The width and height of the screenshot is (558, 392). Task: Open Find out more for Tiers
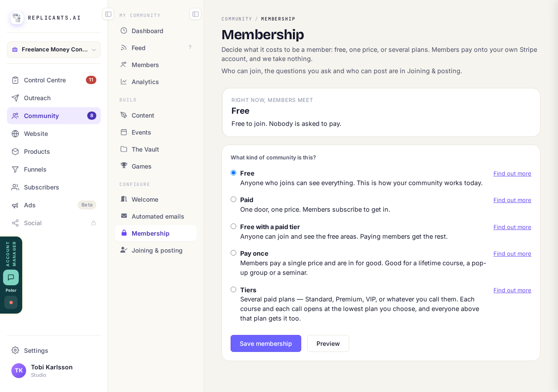(512, 290)
